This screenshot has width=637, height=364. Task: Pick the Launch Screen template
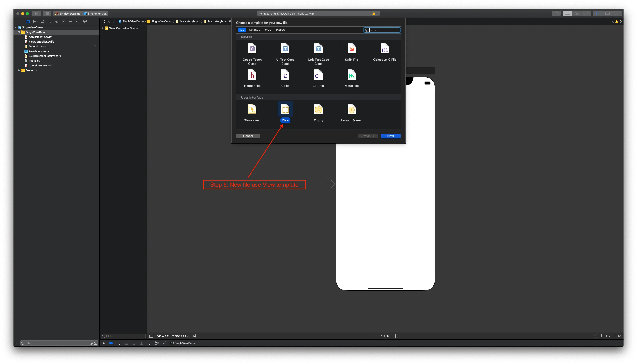351,110
